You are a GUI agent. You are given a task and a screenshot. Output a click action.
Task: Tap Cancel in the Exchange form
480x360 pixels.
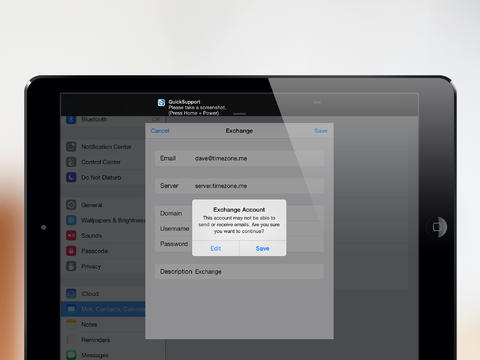[160, 131]
